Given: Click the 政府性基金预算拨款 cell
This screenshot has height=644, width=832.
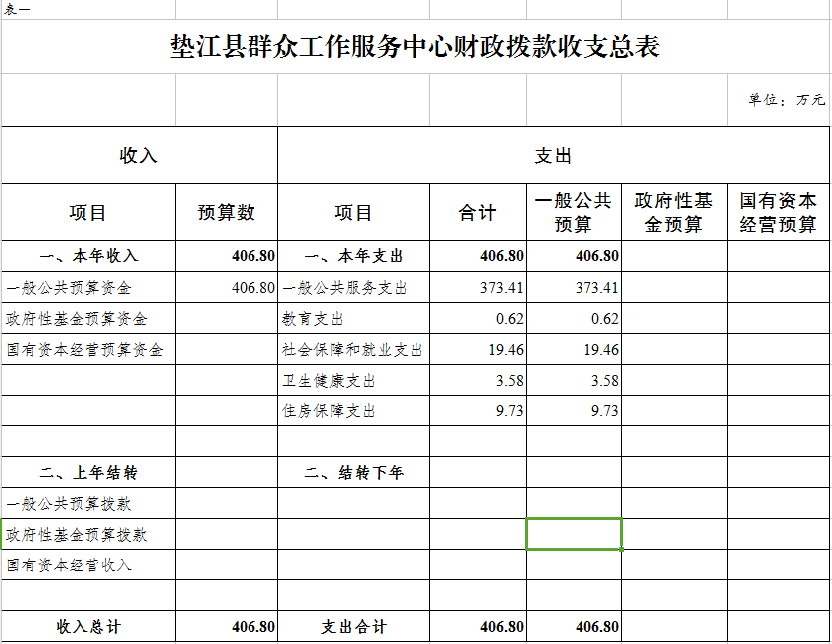Looking at the screenshot, I should point(88,535).
